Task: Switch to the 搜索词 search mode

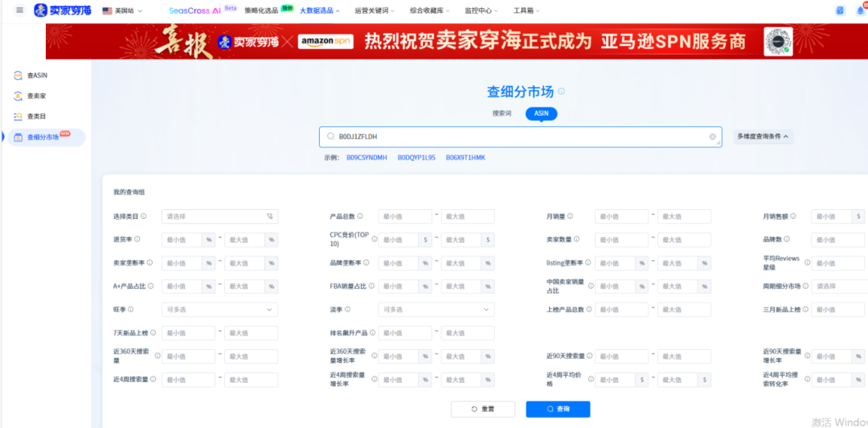Action: 502,113
